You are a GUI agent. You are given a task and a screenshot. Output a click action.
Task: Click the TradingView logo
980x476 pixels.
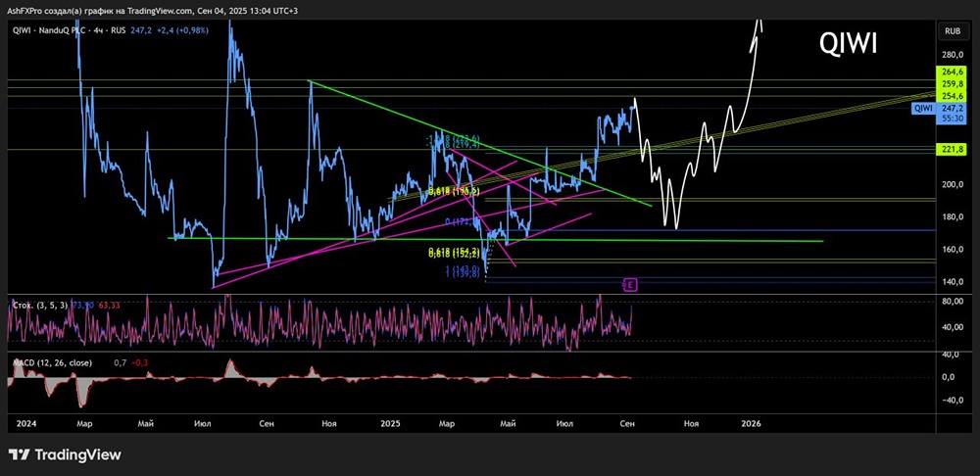pos(65,454)
